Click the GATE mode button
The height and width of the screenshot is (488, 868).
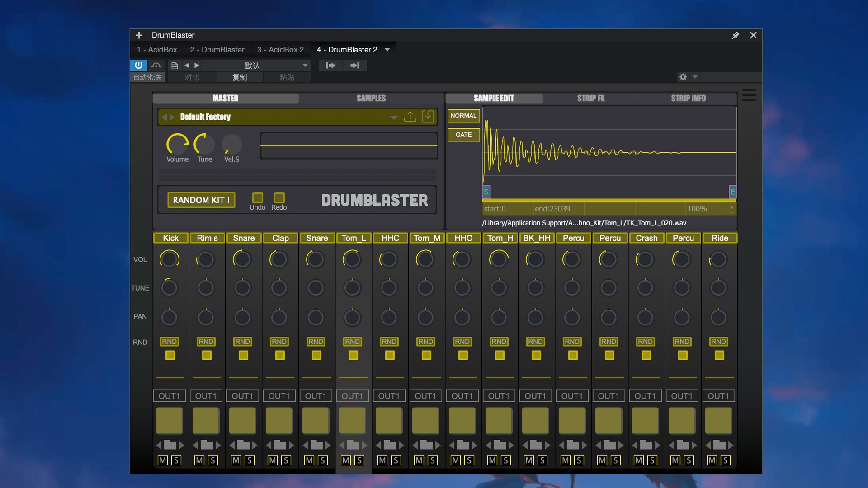pyautogui.click(x=463, y=135)
